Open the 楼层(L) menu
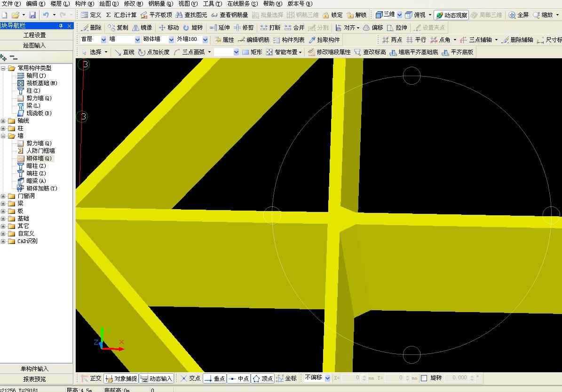 [60, 4]
